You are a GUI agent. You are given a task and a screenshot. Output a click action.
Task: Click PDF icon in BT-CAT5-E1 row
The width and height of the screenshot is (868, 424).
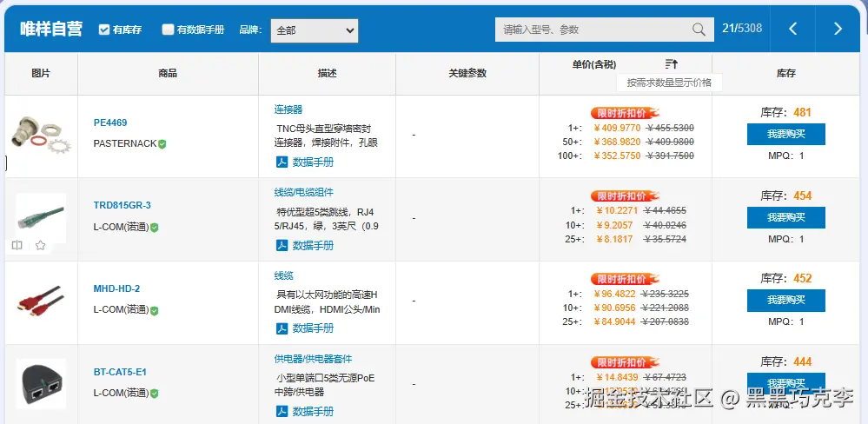282,411
